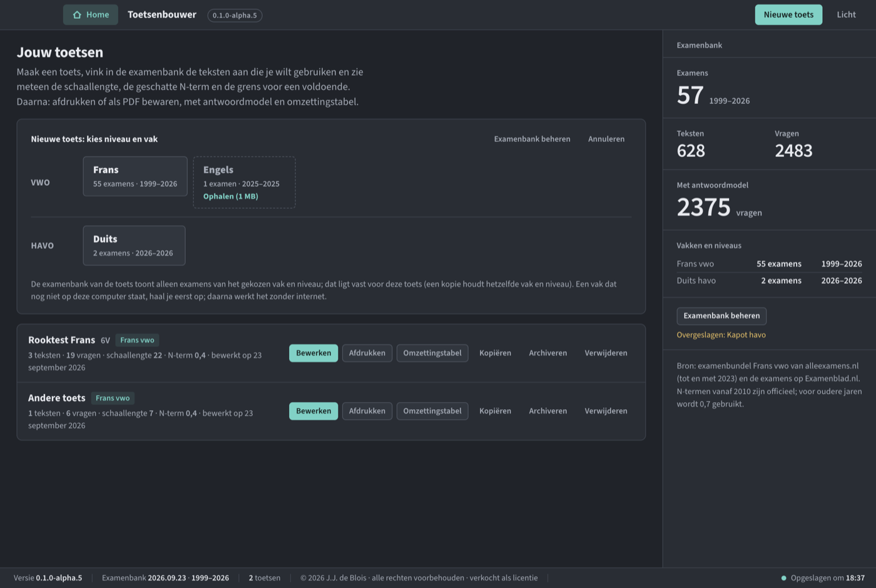Click the '2 toetsen' status bar entry

265,578
